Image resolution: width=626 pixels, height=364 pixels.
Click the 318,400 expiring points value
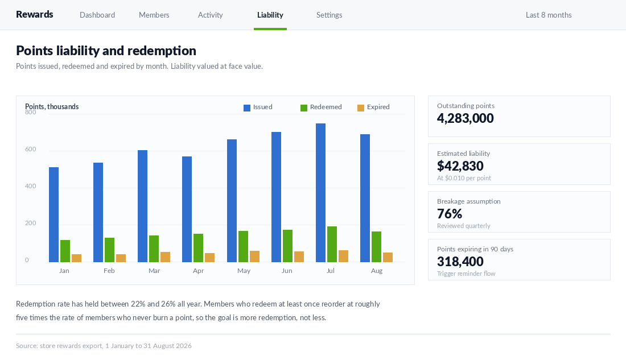click(460, 262)
